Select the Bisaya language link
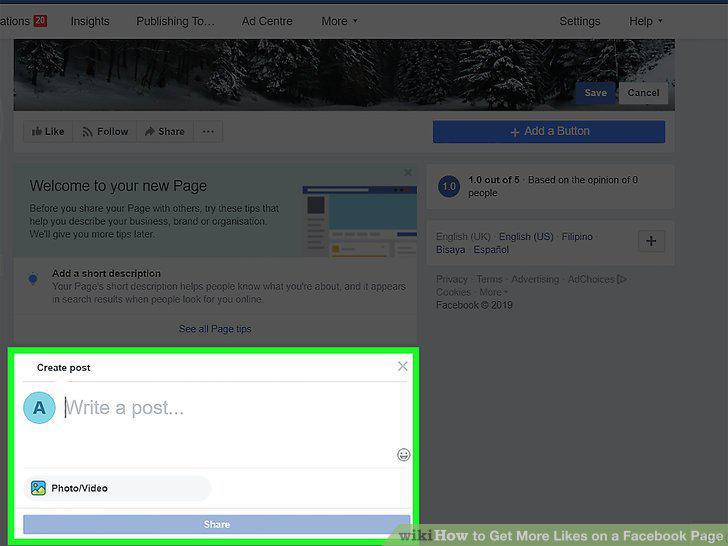 coord(450,250)
